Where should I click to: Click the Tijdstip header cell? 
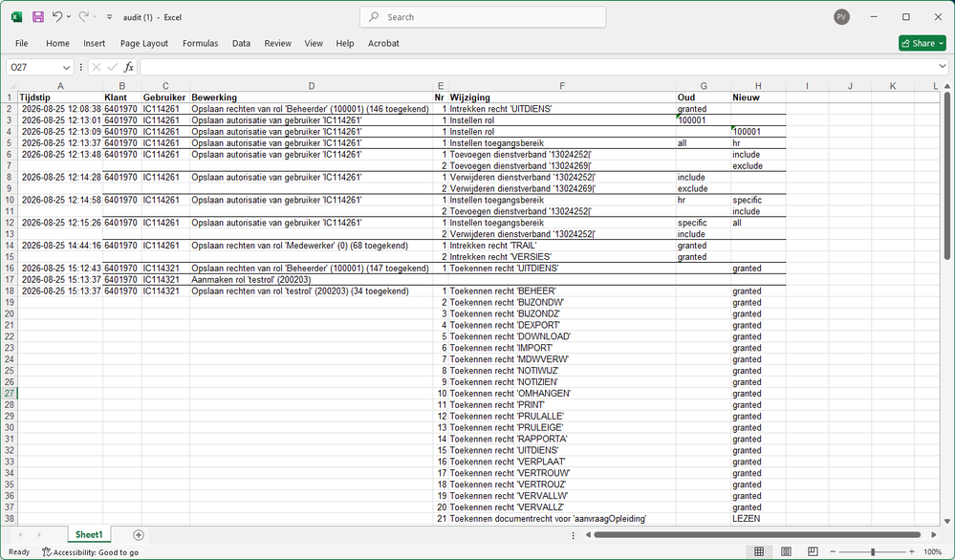tap(60, 97)
